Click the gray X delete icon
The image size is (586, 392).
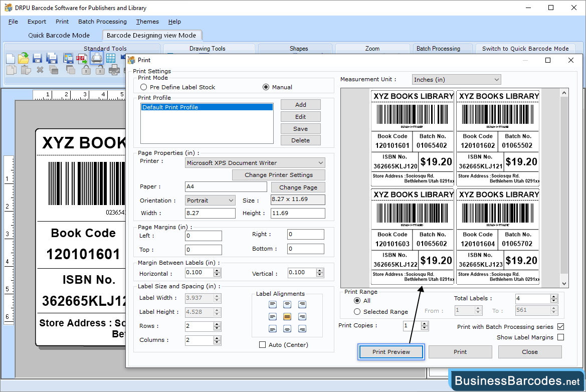[40, 70]
